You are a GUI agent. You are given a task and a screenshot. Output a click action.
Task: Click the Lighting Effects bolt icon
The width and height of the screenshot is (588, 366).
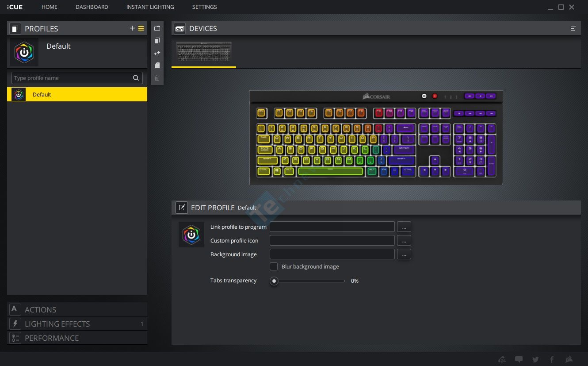point(15,324)
